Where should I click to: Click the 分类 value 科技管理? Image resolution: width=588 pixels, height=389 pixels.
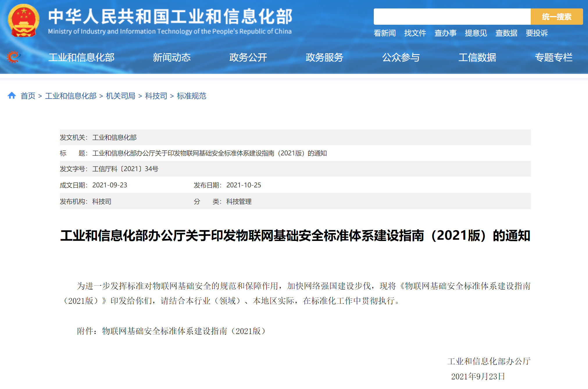tap(239, 201)
